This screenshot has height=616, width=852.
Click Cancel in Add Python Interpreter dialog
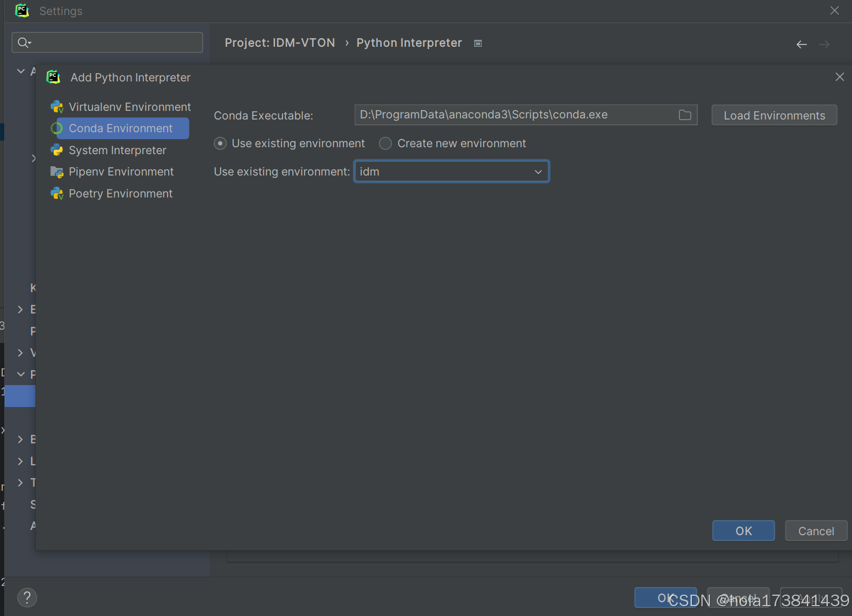click(x=816, y=531)
